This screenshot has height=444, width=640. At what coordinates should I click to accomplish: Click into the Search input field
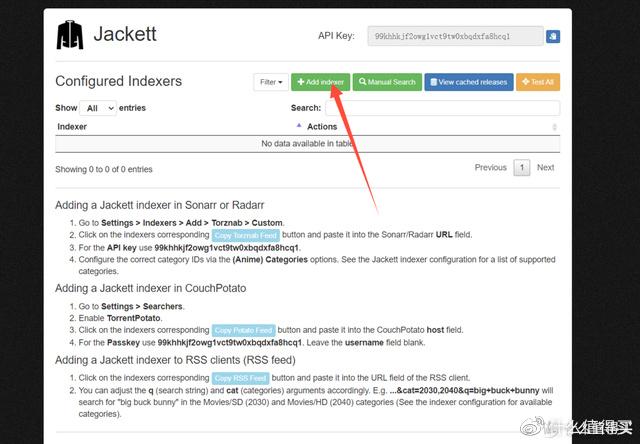442,108
